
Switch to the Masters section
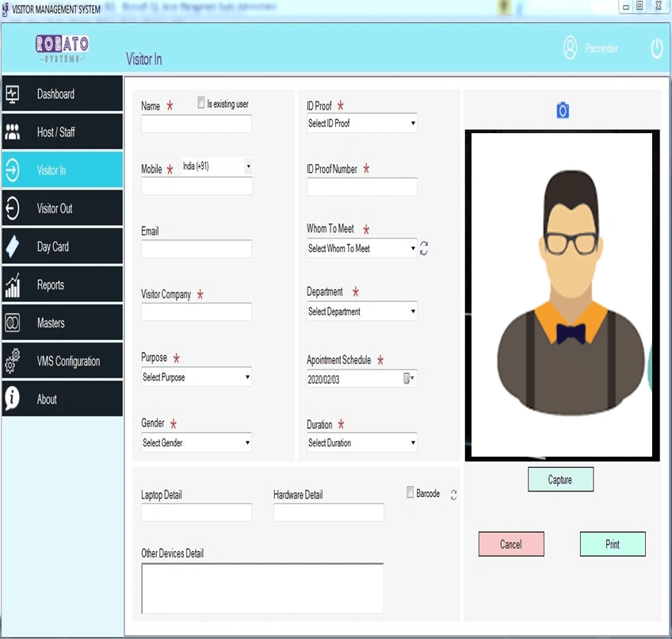tap(14, 322)
